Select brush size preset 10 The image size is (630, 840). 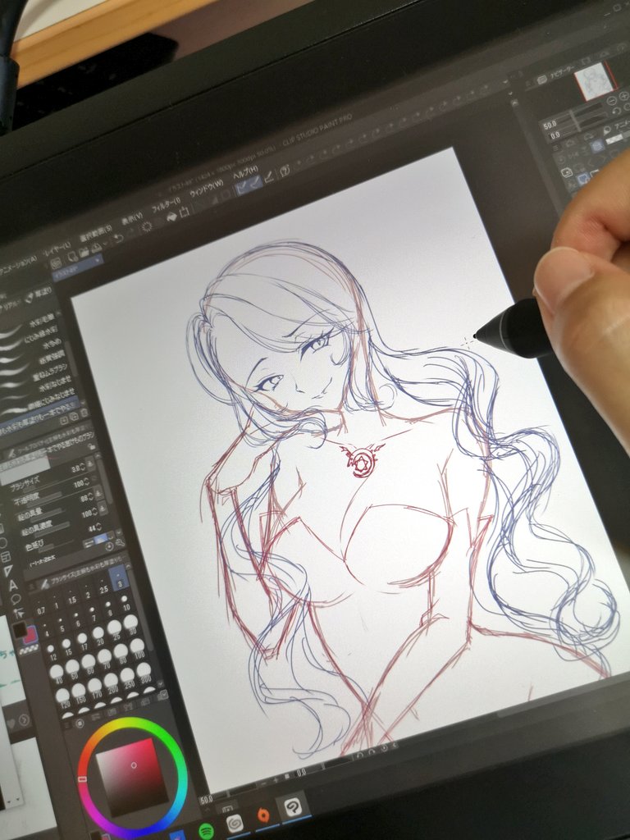pyautogui.click(x=126, y=603)
